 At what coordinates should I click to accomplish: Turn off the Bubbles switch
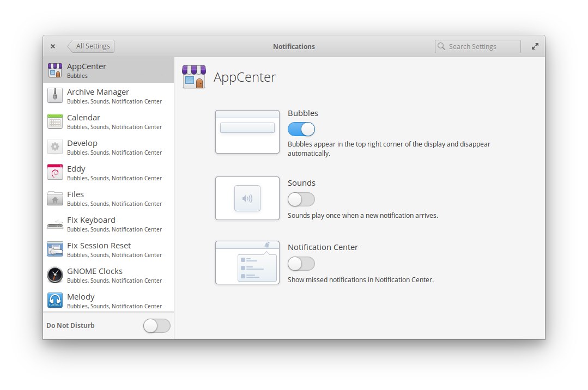pyautogui.click(x=301, y=130)
